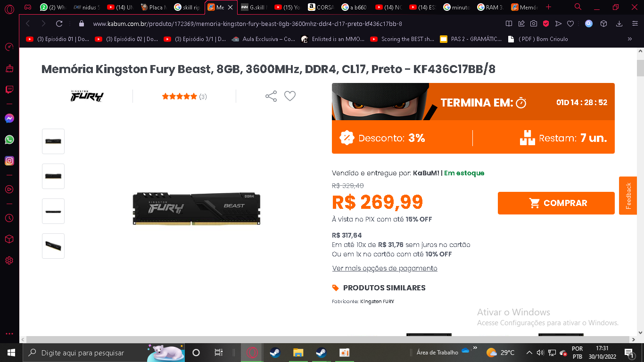The image size is (644, 362).
Task: Click the product share icon
Action: tap(271, 96)
